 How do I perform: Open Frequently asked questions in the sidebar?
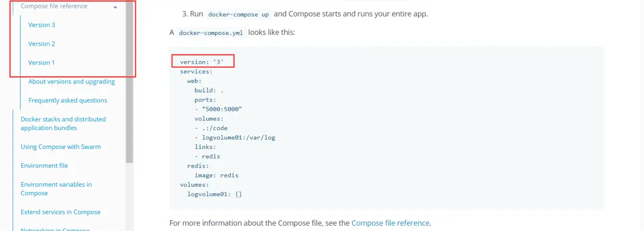point(68,100)
